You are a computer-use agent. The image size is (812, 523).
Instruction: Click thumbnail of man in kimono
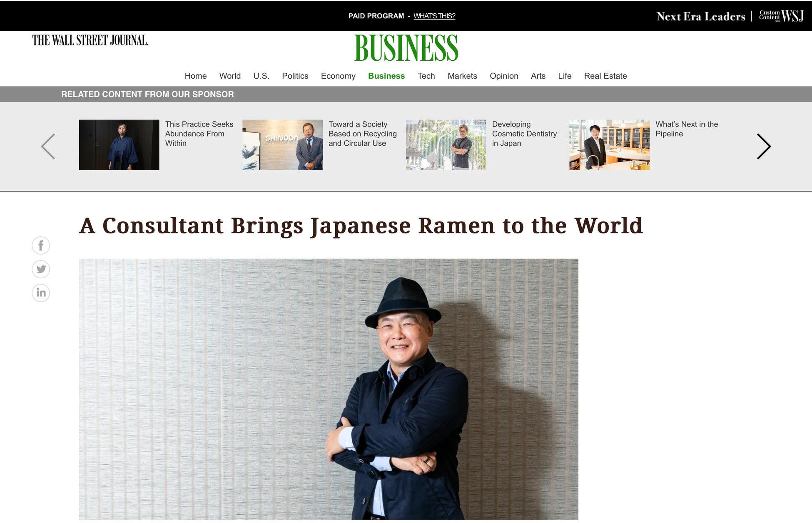point(119,145)
